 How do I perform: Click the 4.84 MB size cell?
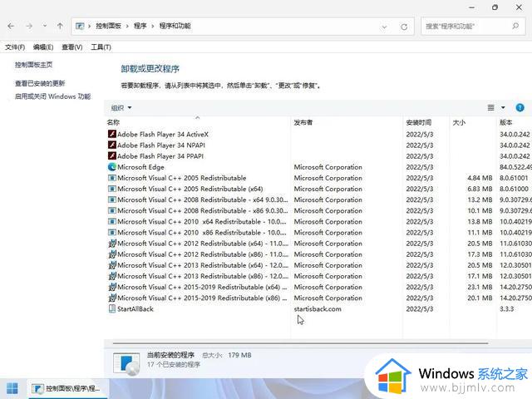tap(480, 178)
